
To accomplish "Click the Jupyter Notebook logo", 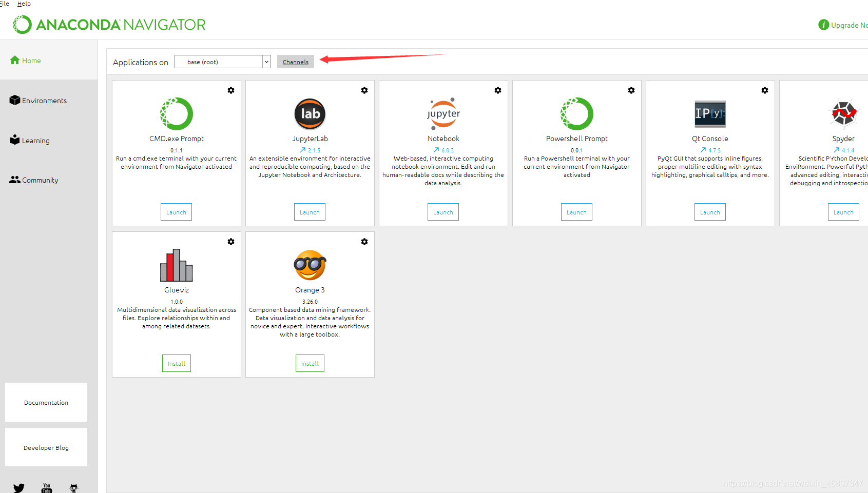I will tap(443, 114).
